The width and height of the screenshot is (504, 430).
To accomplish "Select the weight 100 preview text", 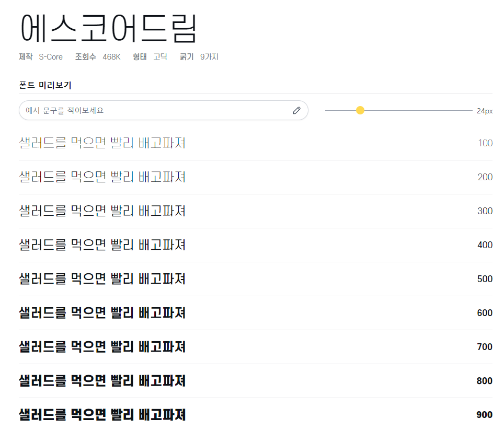I will (102, 143).
